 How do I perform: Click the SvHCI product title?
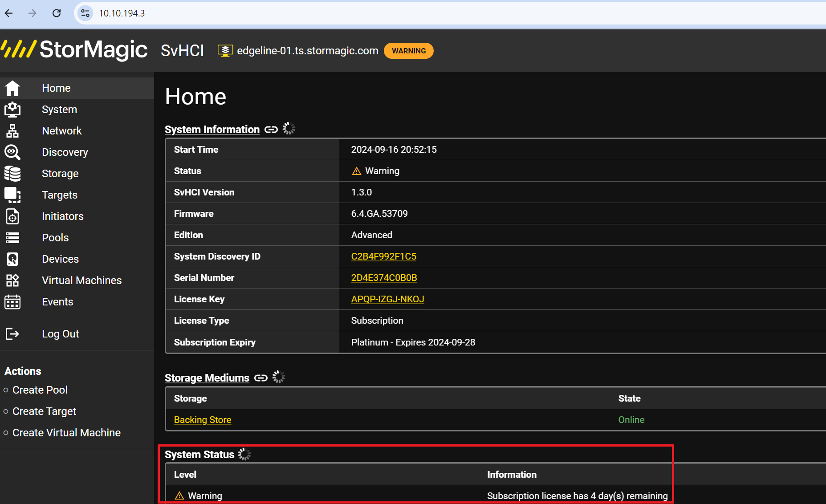pos(183,51)
